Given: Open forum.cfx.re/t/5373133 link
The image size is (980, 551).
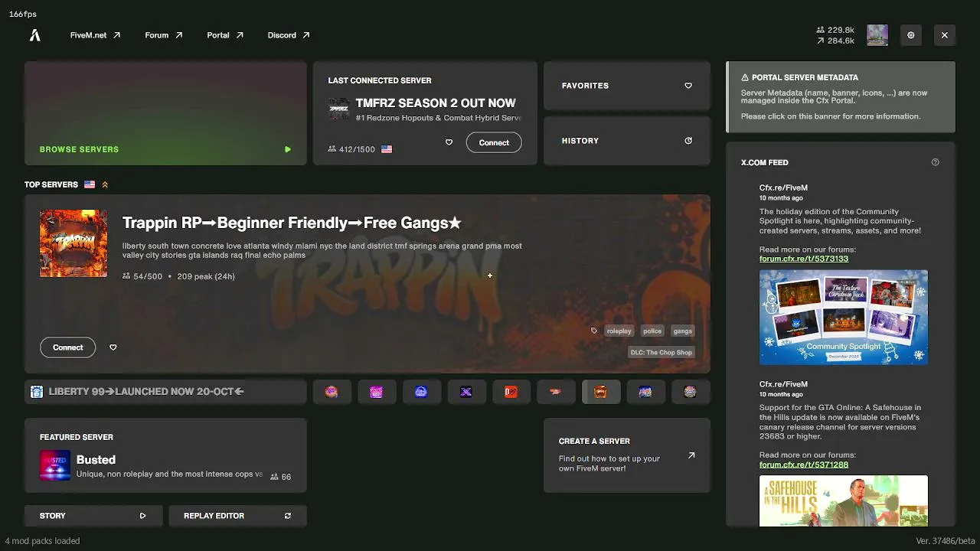Looking at the screenshot, I should pos(804,259).
